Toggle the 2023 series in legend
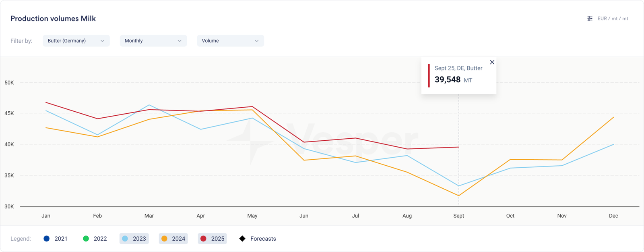Screen dimensions: 644x252 click(139, 239)
